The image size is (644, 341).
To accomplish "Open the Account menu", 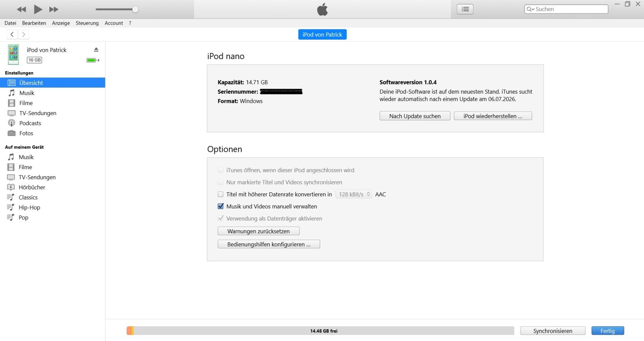I will point(114,23).
